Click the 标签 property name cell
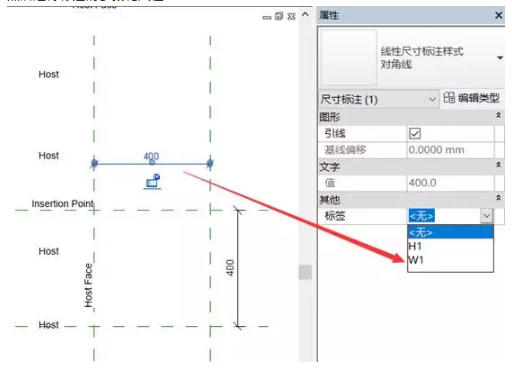Screen dimensions: 512x390 pyautogui.click(x=363, y=216)
